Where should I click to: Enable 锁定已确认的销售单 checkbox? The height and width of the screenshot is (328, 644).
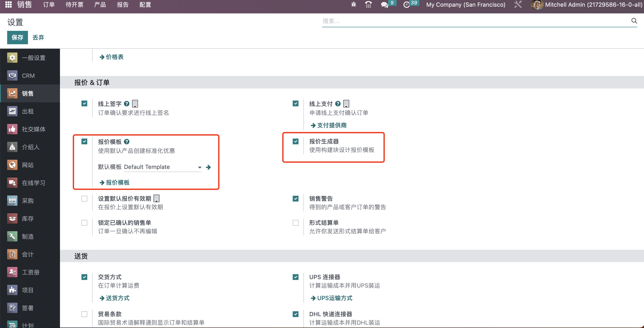coord(85,223)
